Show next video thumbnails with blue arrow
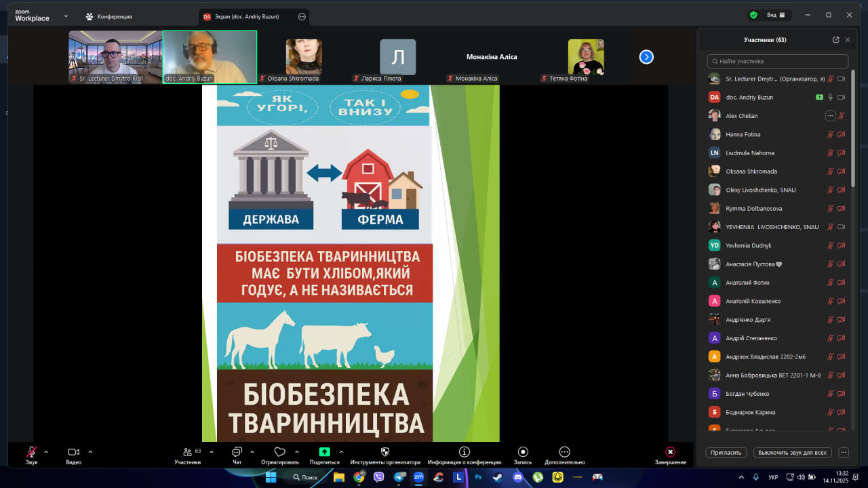This screenshot has height=488, width=868. (x=646, y=57)
